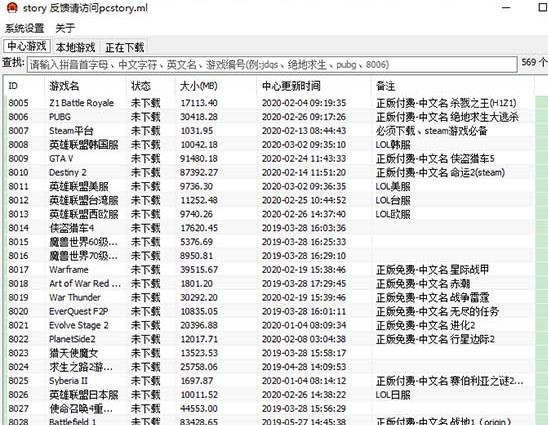Switch to the 本地游戏 tab
Viewport: 548px width, 425px height.
(x=75, y=47)
